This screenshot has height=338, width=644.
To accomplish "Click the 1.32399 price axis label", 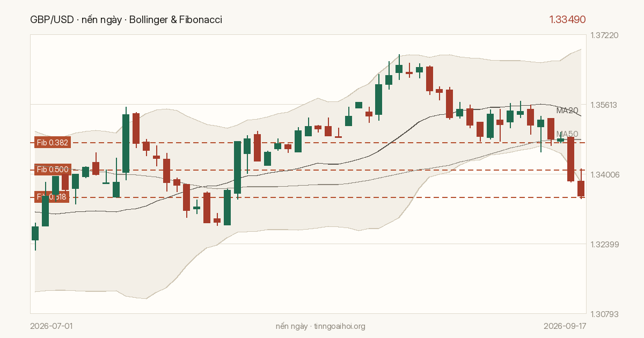I will [605, 244].
